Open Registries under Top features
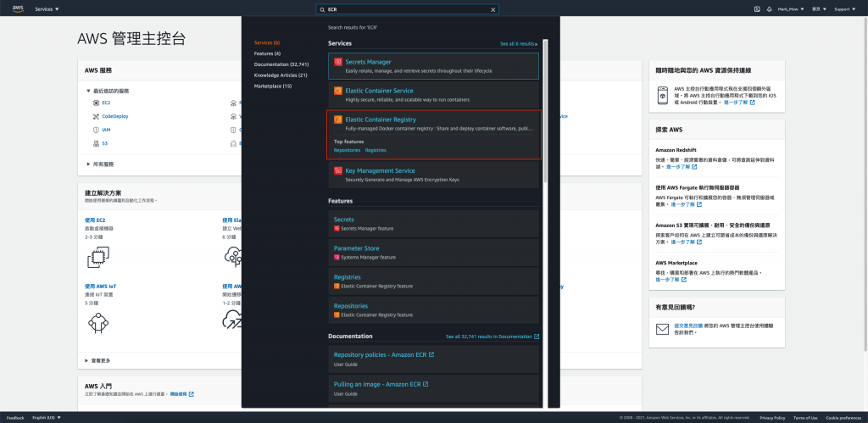Image resolution: width=868 pixels, height=423 pixels. pos(376,151)
